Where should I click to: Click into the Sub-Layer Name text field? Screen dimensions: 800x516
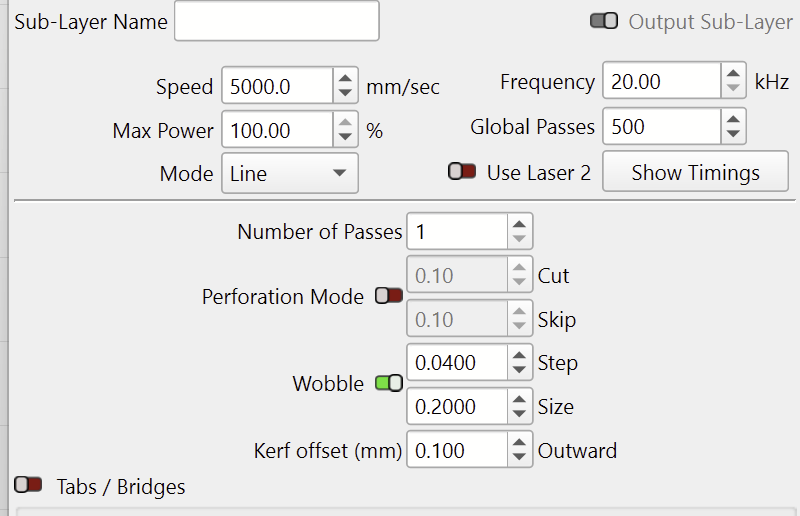[x=276, y=21]
